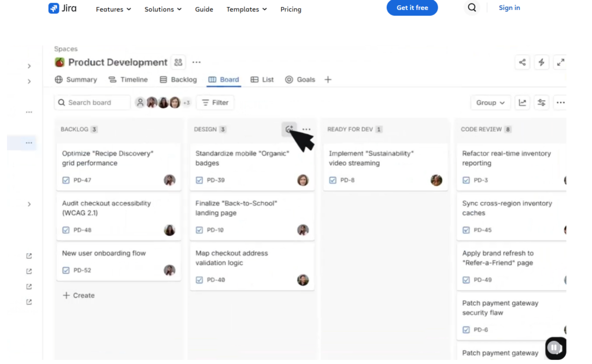The image size is (592, 364).
Task: Switch to the Timeline tab
Action: (x=128, y=80)
